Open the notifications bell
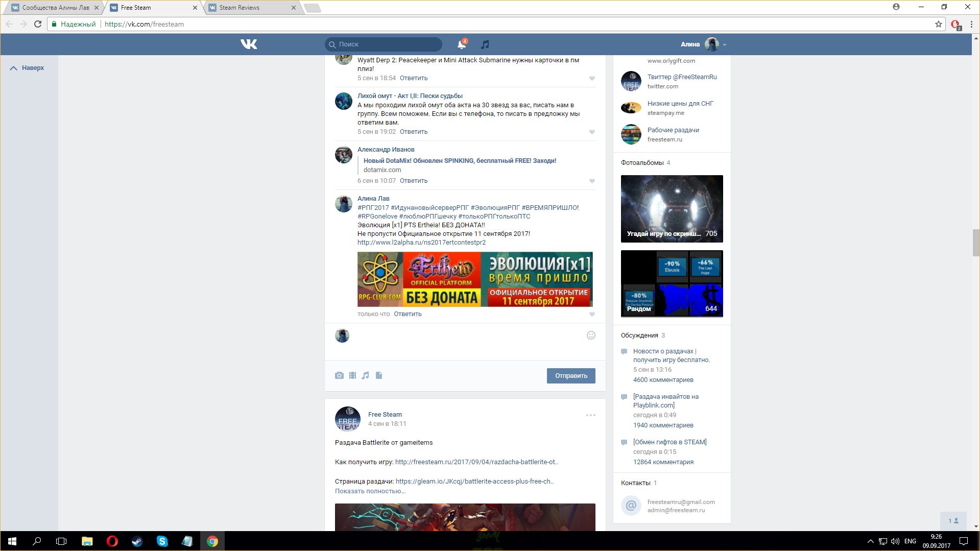980x551 pixels. (462, 44)
